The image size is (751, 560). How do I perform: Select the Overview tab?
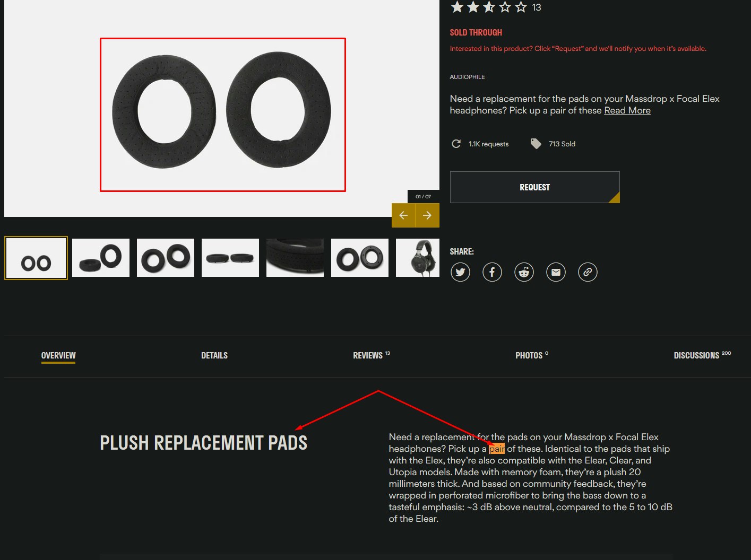[x=58, y=355]
